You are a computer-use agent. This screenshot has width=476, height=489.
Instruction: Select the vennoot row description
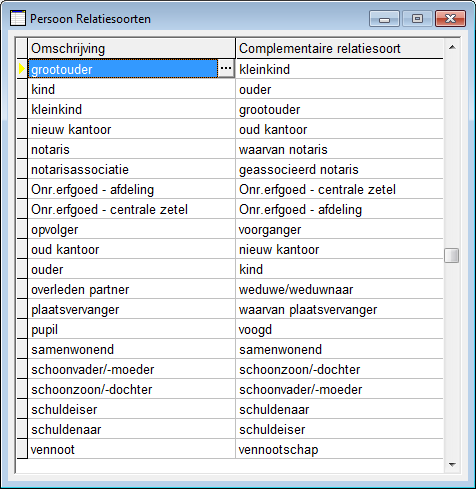132,449
